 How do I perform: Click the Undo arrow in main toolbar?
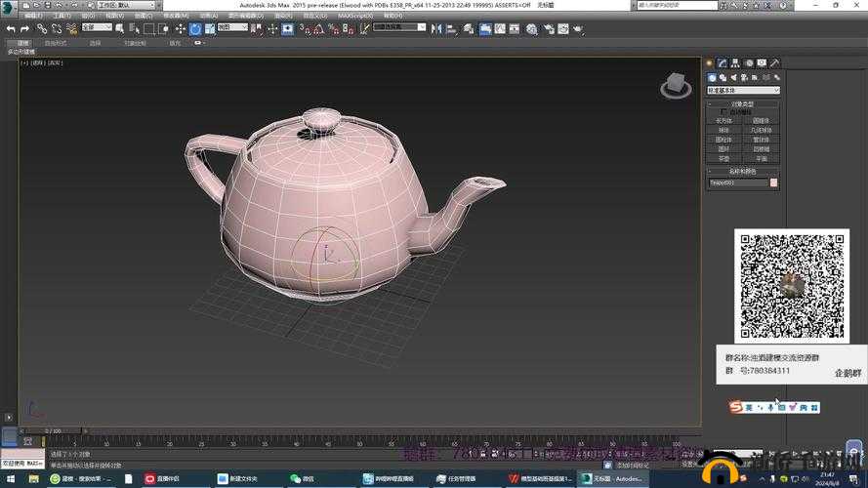click(11, 28)
